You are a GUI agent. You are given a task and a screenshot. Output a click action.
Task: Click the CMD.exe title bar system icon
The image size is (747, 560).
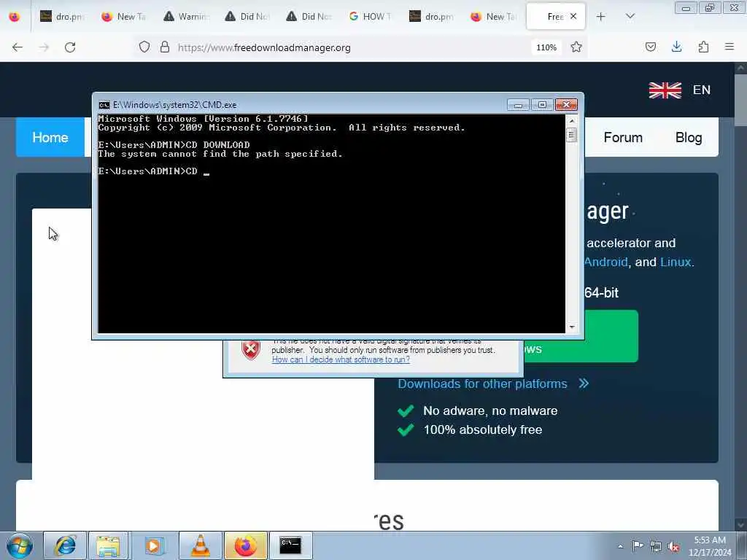coord(104,105)
